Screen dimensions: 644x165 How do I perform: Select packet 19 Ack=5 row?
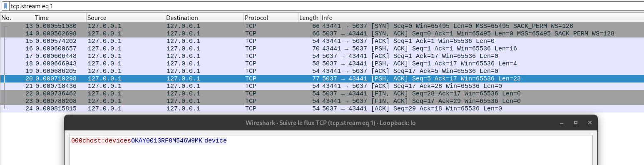(322, 71)
